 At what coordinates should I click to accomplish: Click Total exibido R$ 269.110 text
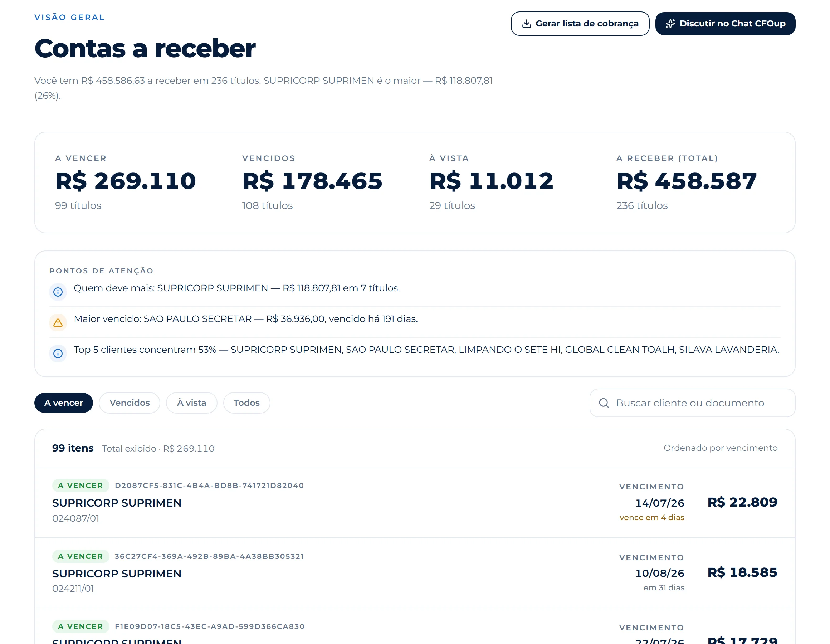158,449
